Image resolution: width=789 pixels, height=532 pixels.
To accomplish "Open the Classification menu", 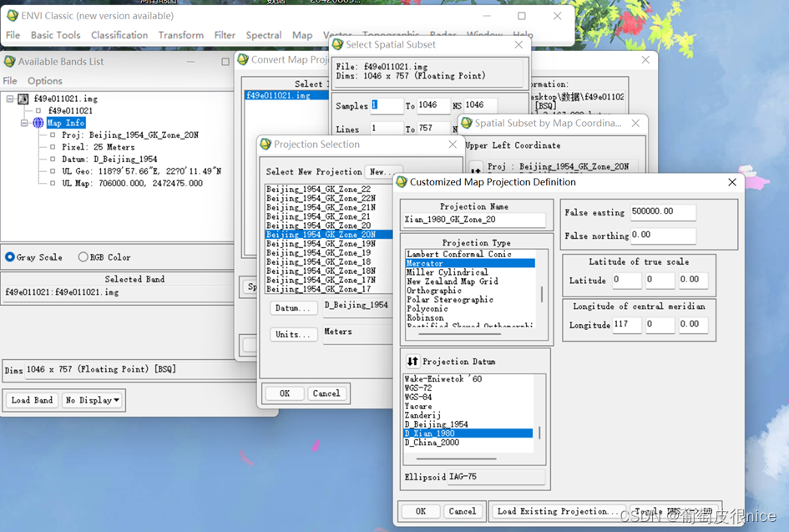I will pos(119,35).
